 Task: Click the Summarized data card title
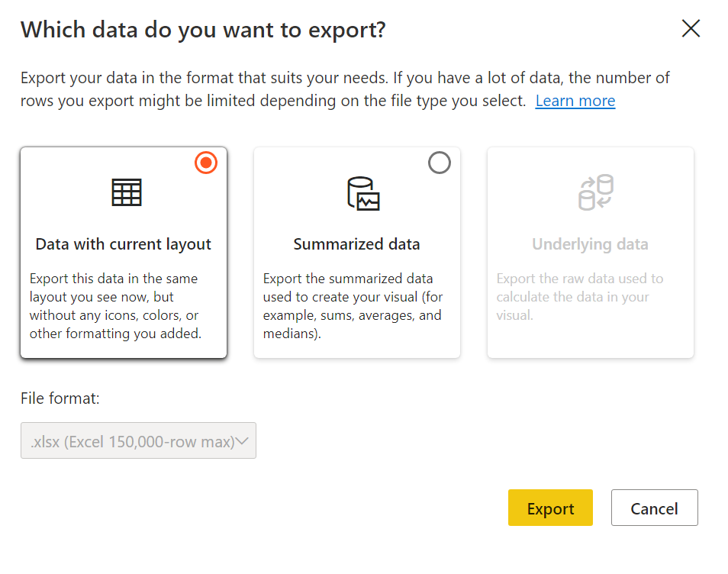356,244
